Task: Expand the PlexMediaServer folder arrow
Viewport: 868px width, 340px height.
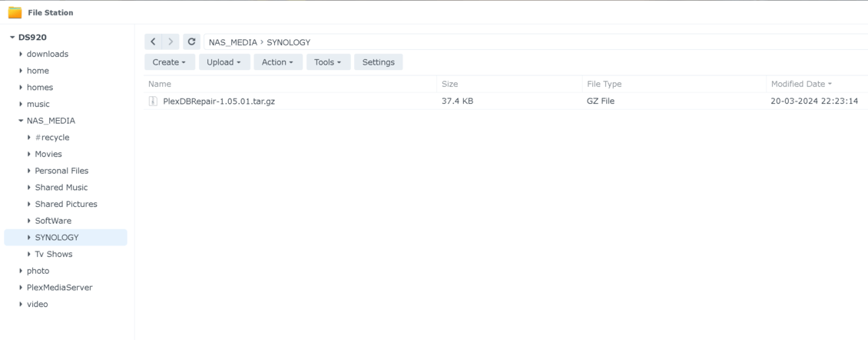Action: 21,288
